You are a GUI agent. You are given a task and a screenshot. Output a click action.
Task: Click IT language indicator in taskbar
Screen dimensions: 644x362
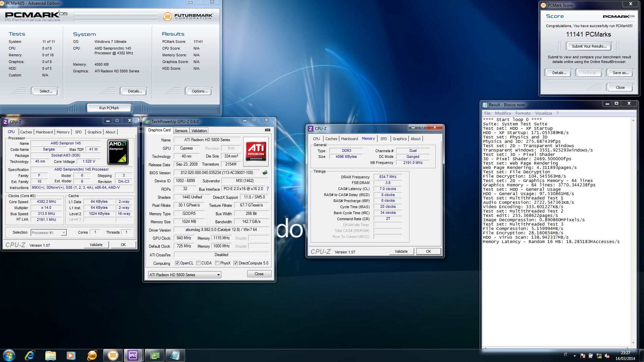click(x=566, y=355)
